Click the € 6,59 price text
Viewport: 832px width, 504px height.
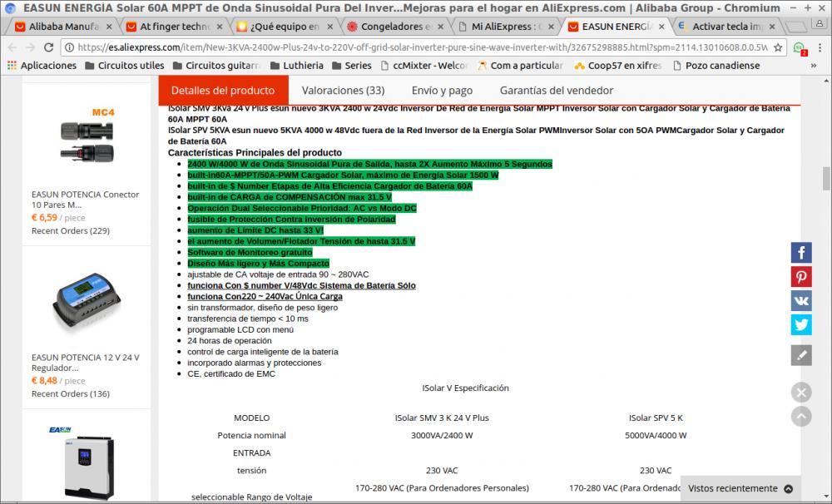44,218
